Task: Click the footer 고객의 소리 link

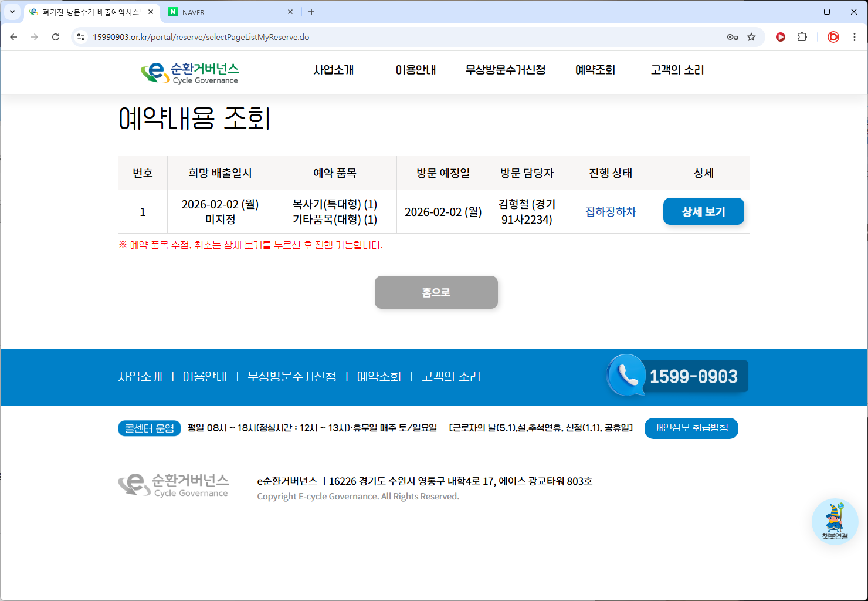Action: click(451, 377)
